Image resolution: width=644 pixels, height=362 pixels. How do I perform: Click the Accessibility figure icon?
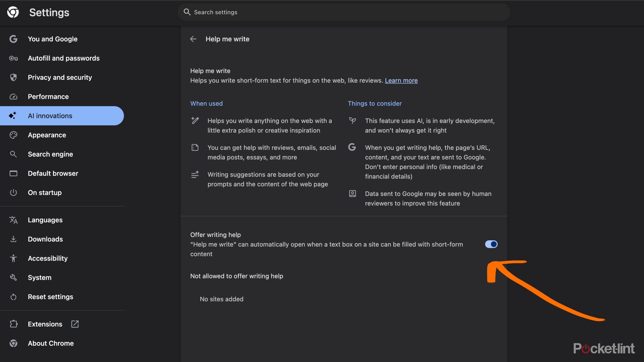(x=13, y=258)
